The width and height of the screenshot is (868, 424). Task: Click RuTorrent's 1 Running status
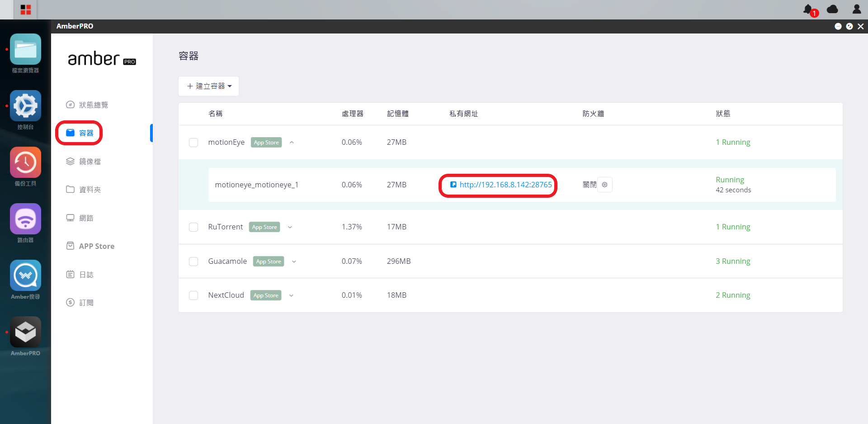point(733,227)
